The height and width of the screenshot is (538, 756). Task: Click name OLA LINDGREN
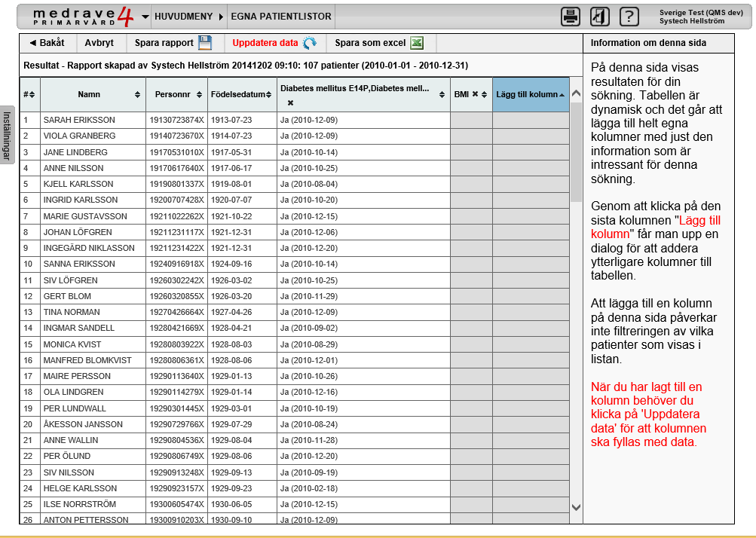73,392
